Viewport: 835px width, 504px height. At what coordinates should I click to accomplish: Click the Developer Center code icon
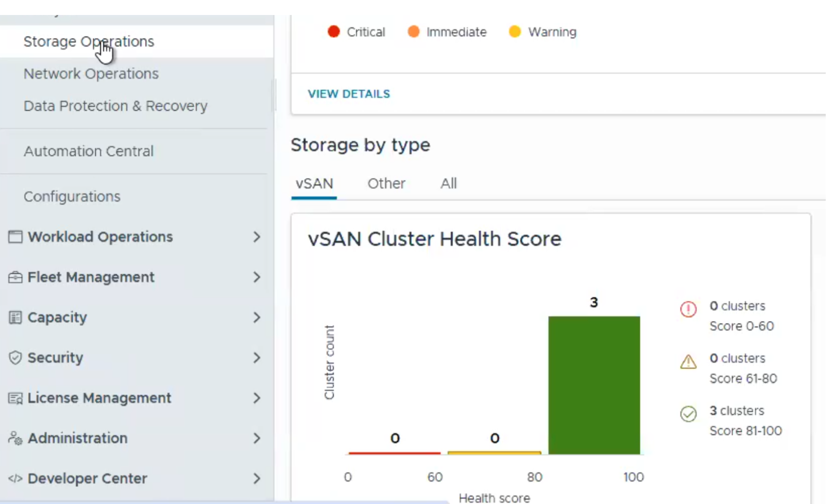(15, 478)
